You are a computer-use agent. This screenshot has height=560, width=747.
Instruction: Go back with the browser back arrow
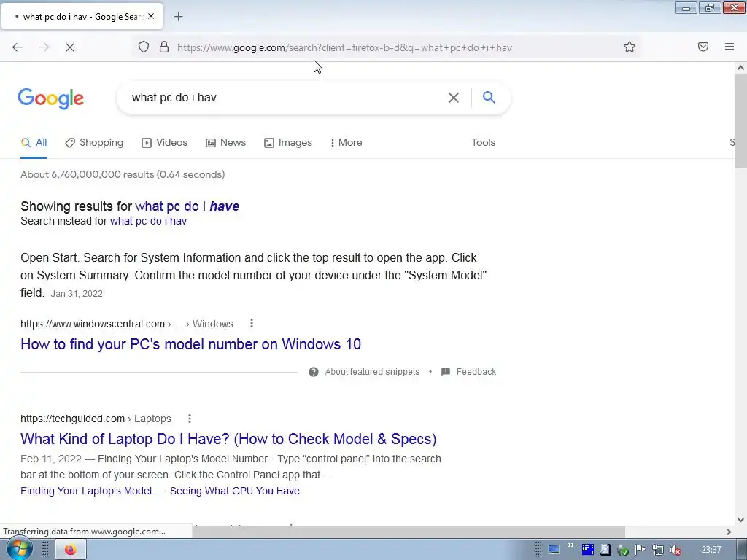click(18, 47)
